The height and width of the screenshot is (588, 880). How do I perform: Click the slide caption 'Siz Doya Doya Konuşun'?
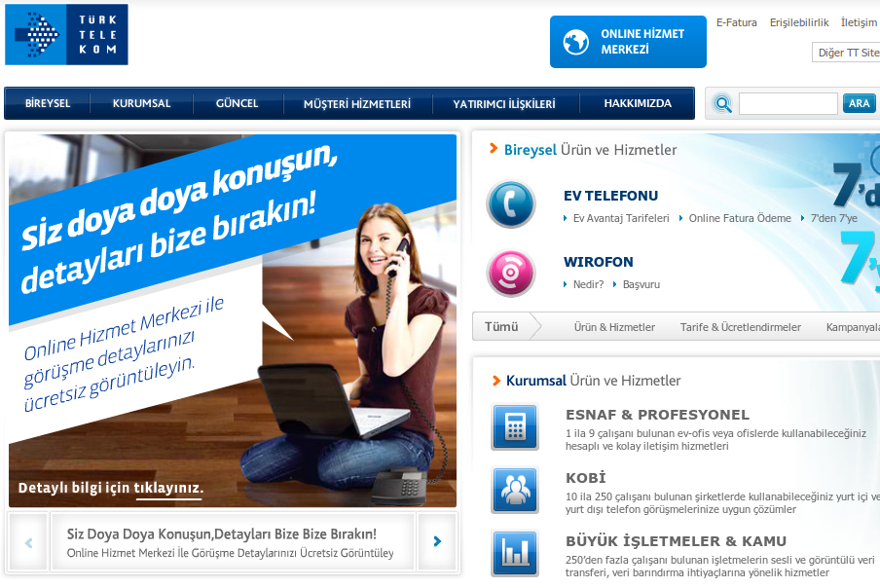click(x=222, y=533)
